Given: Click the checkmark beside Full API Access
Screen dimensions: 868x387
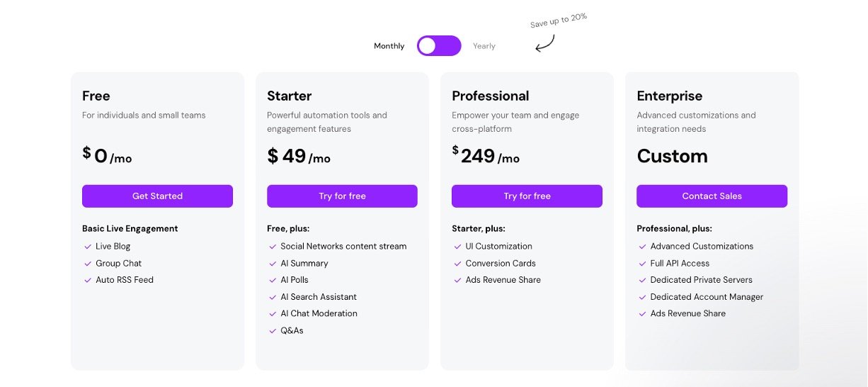Looking at the screenshot, I should pyautogui.click(x=642, y=264).
